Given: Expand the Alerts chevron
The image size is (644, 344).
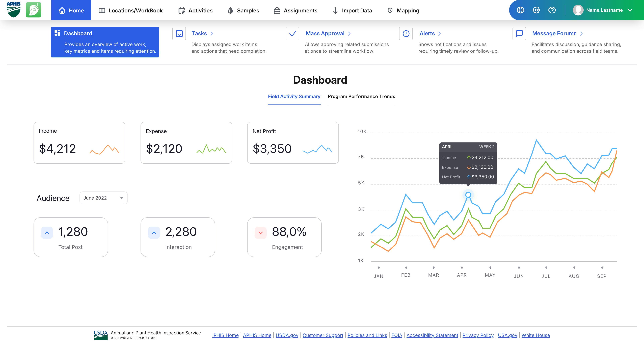Looking at the screenshot, I should pyautogui.click(x=440, y=34).
